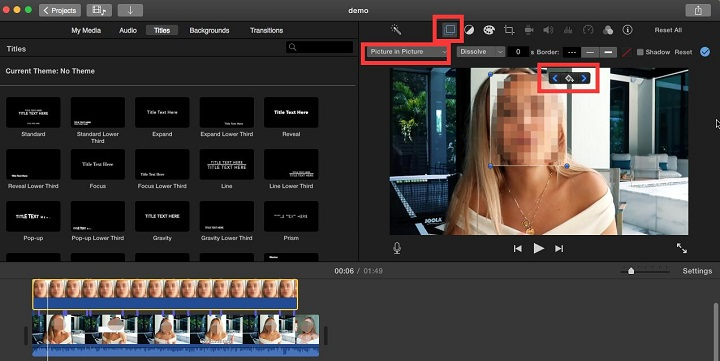The width and height of the screenshot is (720, 361).
Task: Select the Gravity title thumbnail
Action: tap(162, 216)
